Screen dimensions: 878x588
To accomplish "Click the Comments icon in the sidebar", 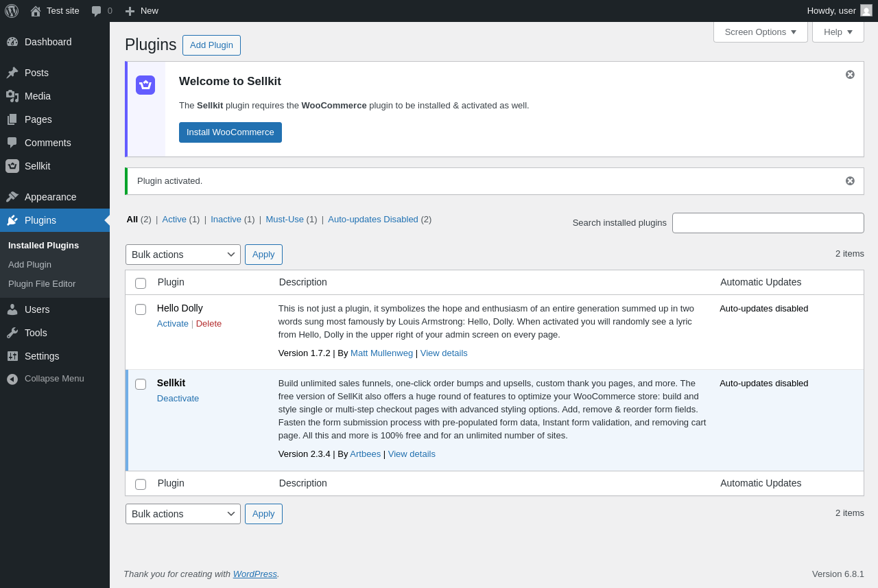I will pyautogui.click(x=12, y=143).
